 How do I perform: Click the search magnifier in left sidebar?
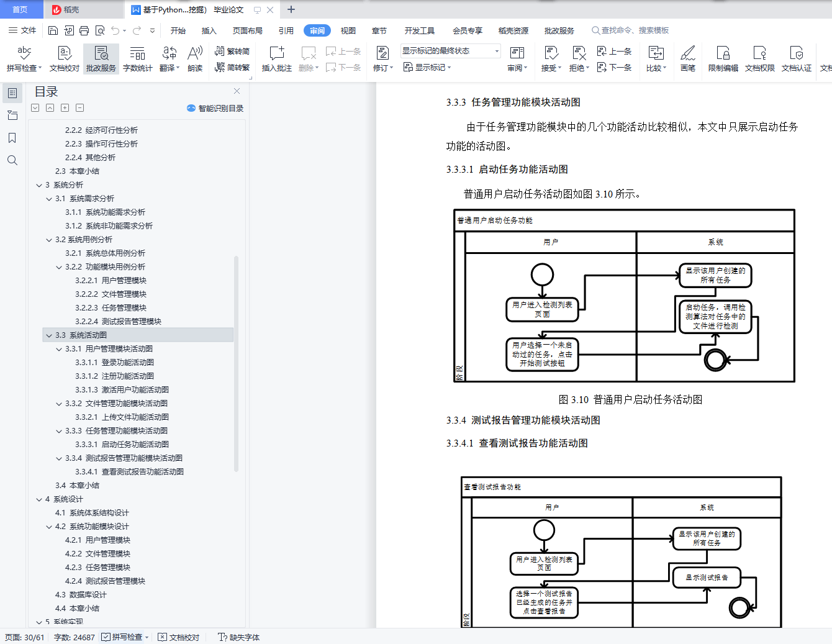click(12, 160)
